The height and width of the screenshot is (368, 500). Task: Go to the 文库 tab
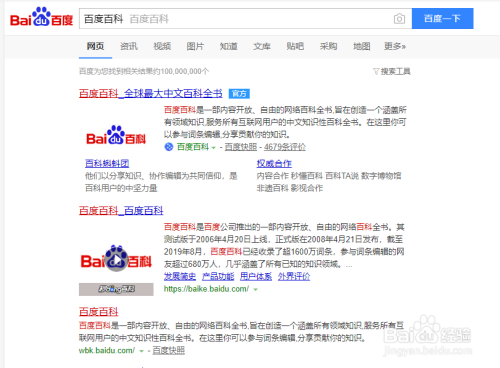click(x=262, y=46)
